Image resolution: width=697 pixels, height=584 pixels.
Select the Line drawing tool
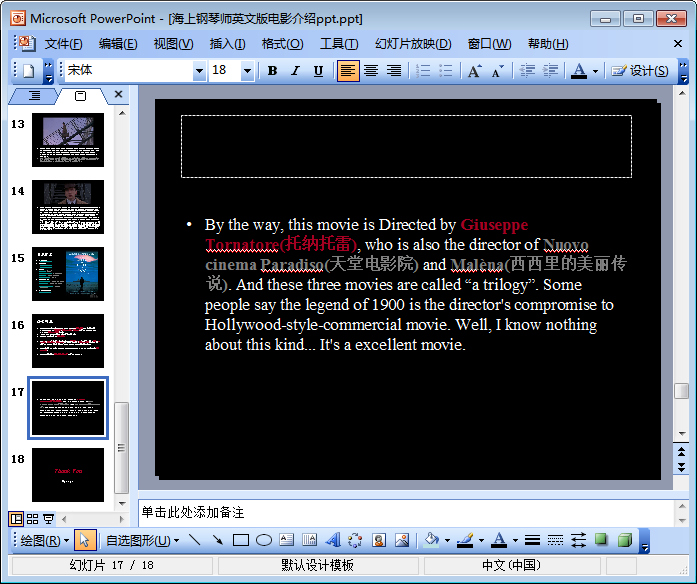(x=195, y=540)
